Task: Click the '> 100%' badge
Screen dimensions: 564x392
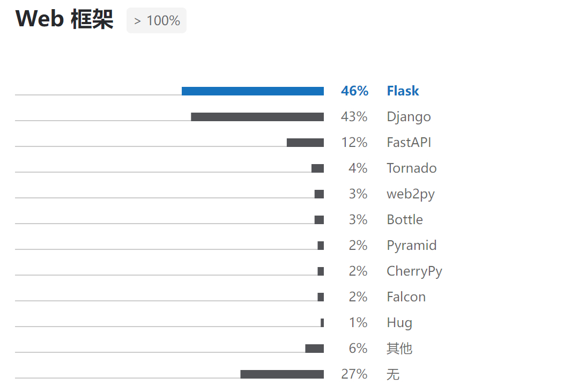Action: (157, 20)
